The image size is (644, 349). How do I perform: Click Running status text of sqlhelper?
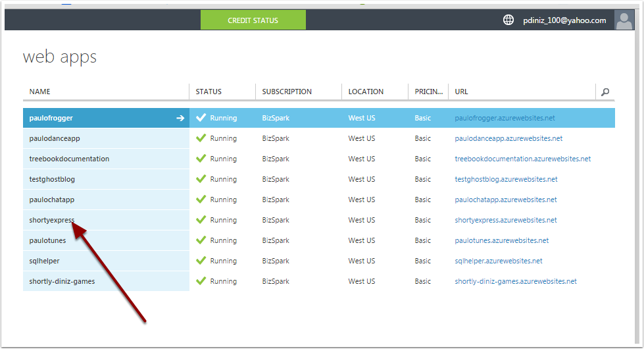(x=224, y=261)
